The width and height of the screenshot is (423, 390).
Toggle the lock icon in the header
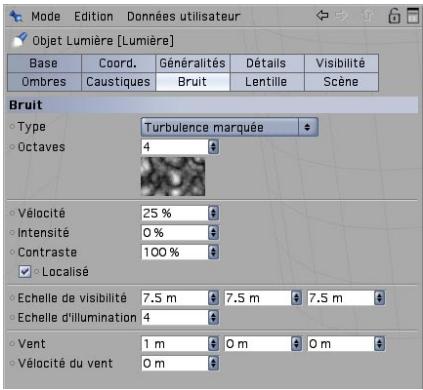click(x=394, y=16)
